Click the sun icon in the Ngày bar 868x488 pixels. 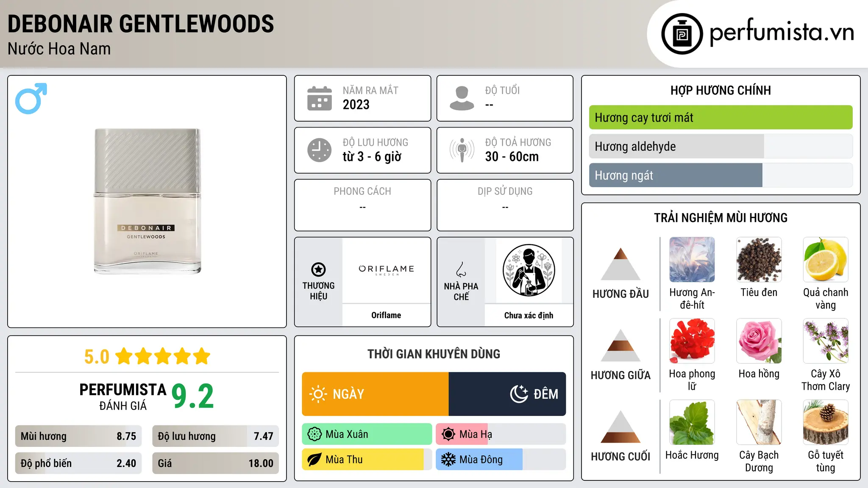tap(318, 394)
